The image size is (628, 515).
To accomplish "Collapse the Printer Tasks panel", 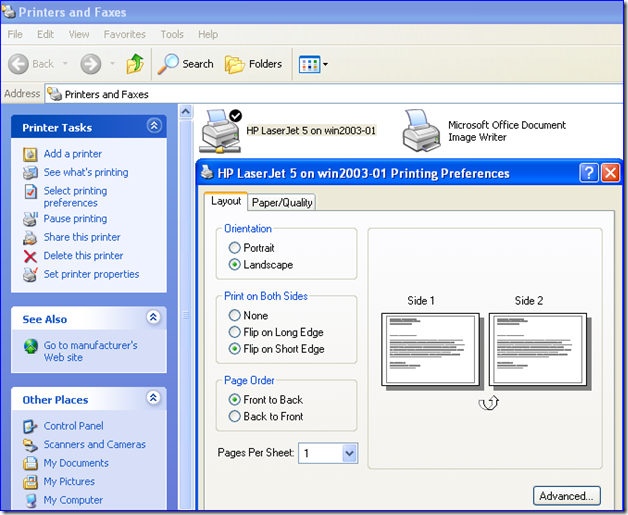I will 154,126.
